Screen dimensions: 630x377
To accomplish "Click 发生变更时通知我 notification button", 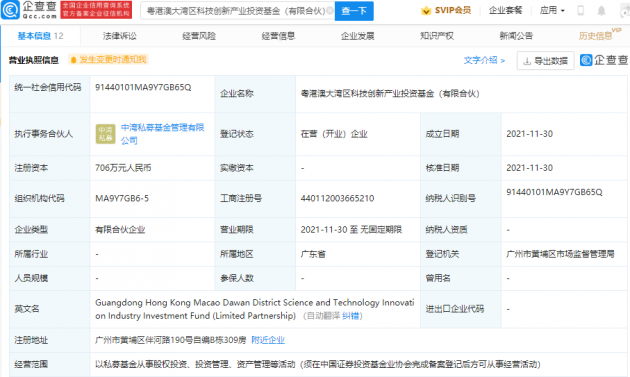I will 108,59.
